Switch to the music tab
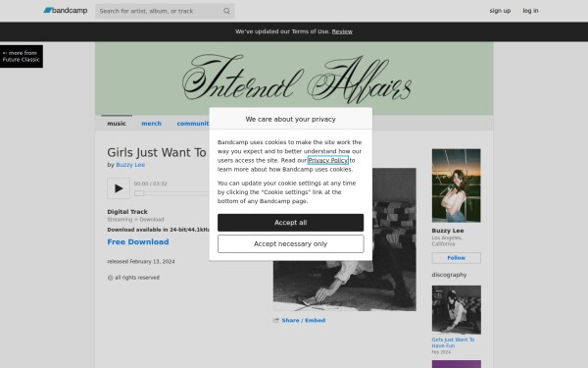588x368 pixels. coord(117,124)
